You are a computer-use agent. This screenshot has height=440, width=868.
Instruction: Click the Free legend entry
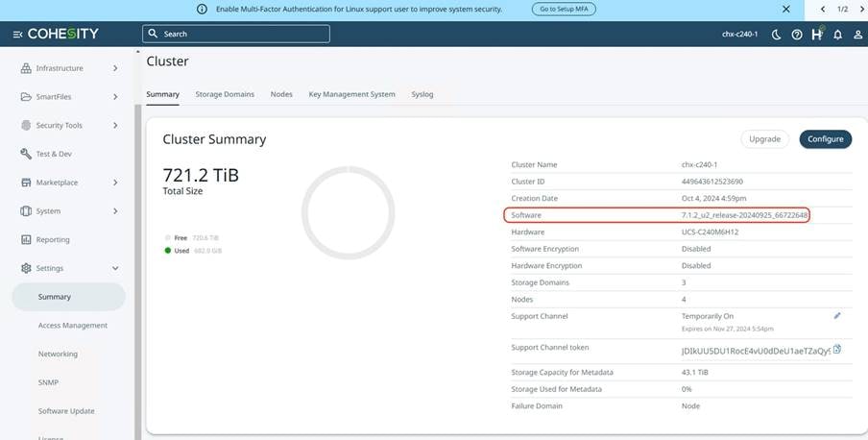(x=191, y=237)
